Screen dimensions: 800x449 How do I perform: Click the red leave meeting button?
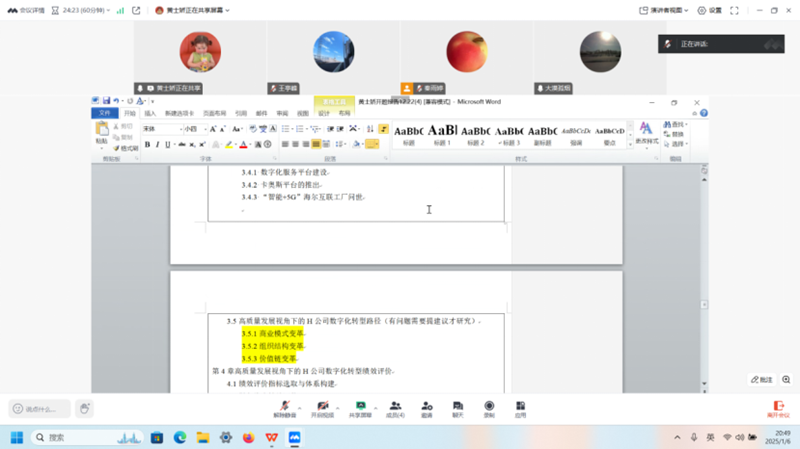click(x=777, y=408)
